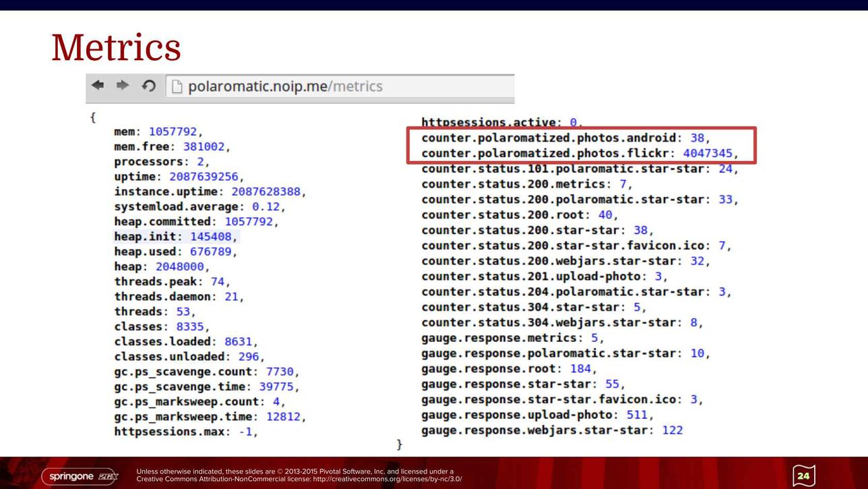Click the page icon in address bar
Image resolution: width=868 pixels, height=489 pixels.
(177, 86)
